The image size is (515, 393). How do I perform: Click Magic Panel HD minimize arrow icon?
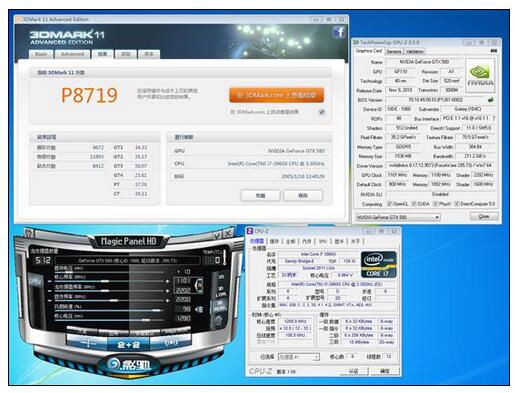click(x=217, y=235)
